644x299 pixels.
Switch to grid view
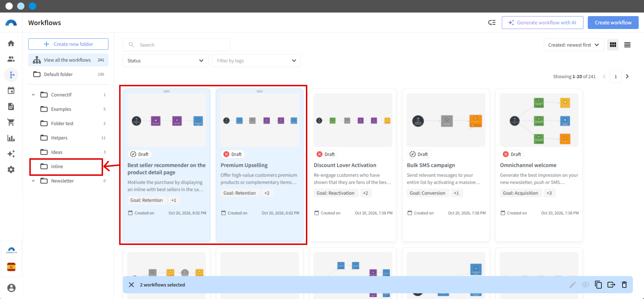pos(613,45)
